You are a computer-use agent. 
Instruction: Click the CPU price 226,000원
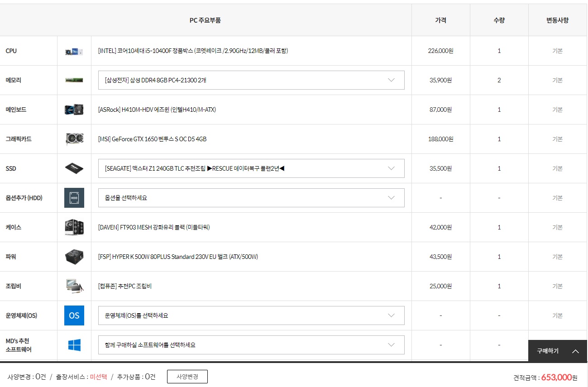click(x=440, y=51)
